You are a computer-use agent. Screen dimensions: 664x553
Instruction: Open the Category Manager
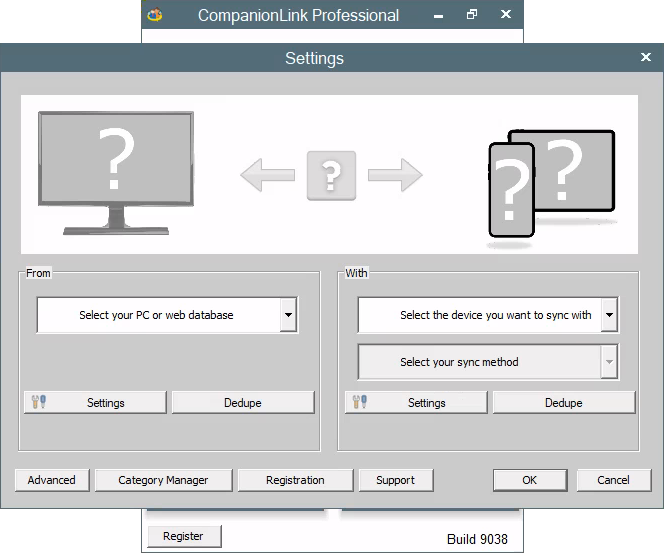point(163,480)
